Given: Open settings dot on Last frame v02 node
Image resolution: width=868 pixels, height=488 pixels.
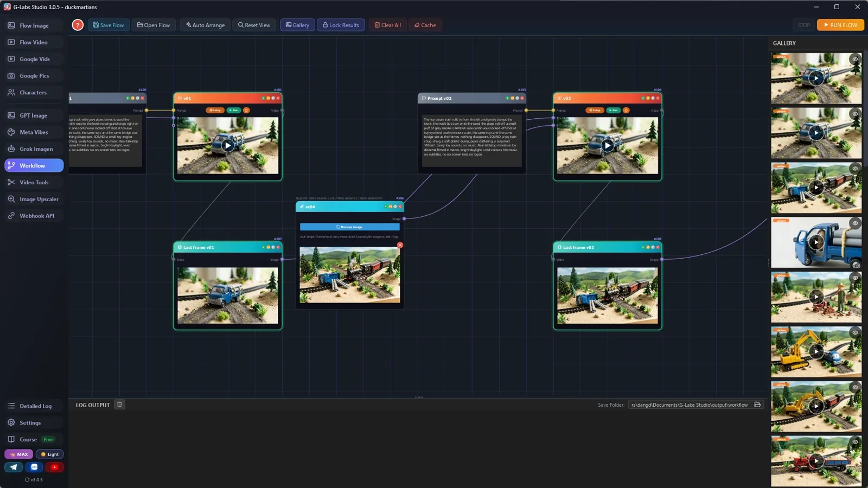Looking at the screenshot, I should (x=653, y=247).
